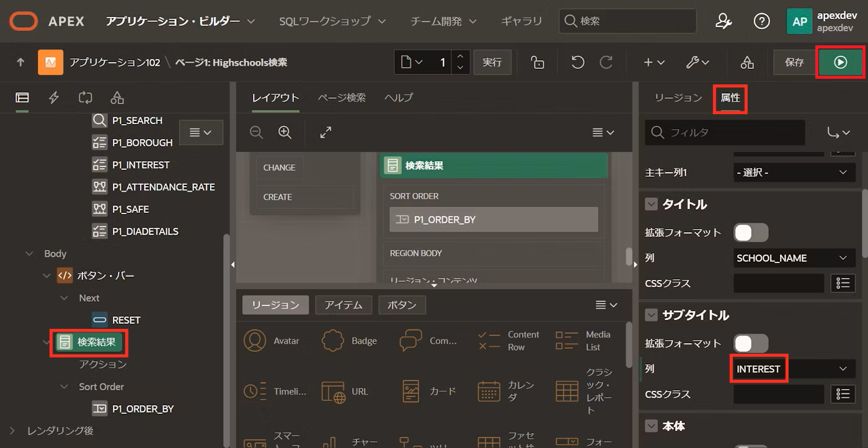The image size is (868, 448).
Task: Open the SQLワークショップ menu
Action: pyautogui.click(x=332, y=21)
